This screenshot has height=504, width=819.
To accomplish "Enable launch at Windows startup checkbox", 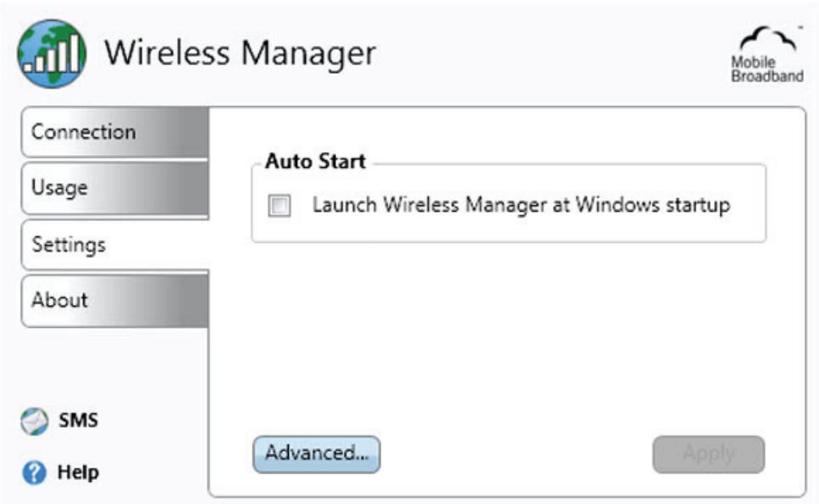I will click(x=279, y=205).
